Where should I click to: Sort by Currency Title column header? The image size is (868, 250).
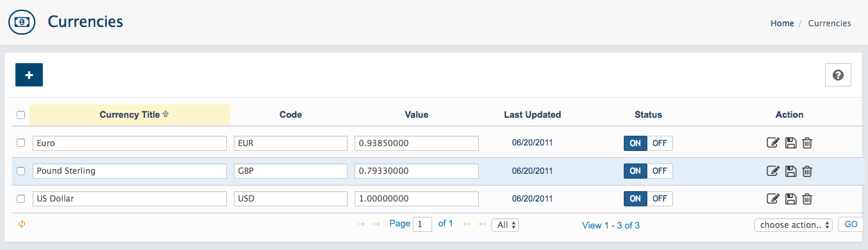(130, 115)
